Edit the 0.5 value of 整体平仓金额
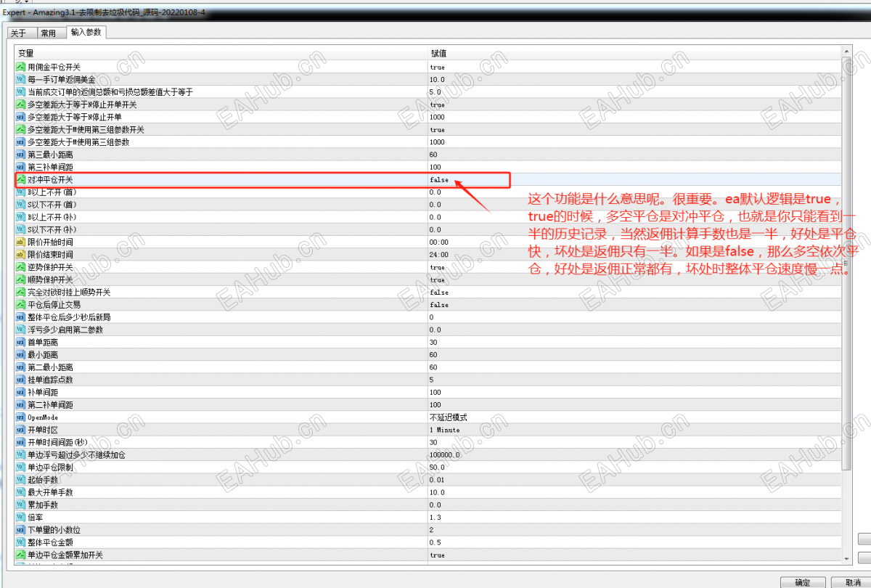871x588 pixels. 434,542
